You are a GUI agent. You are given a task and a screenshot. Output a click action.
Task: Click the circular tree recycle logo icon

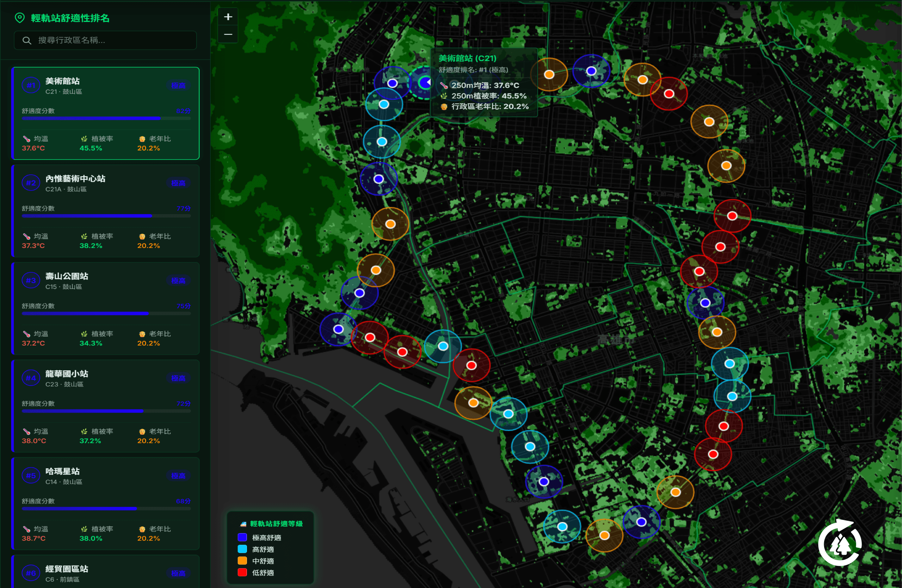pyautogui.click(x=840, y=543)
